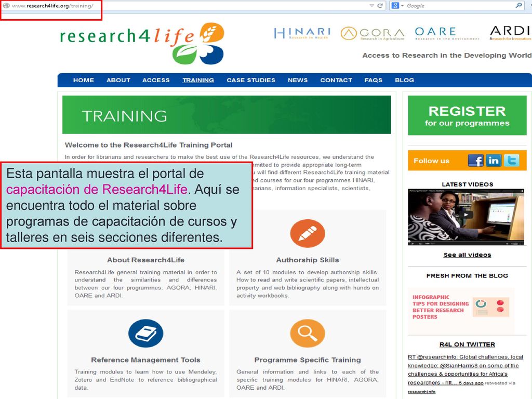
Task: Follow on Facebook icon
Action: (x=475, y=160)
